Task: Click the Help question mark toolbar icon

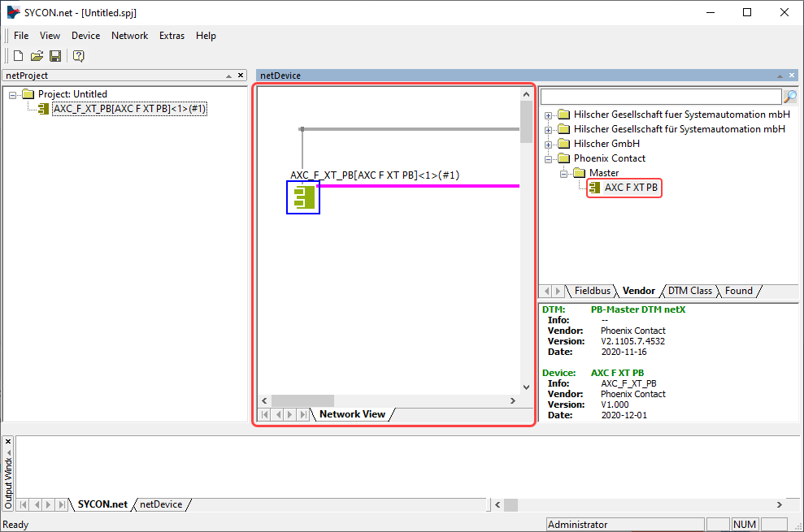Action: (x=79, y=56)
